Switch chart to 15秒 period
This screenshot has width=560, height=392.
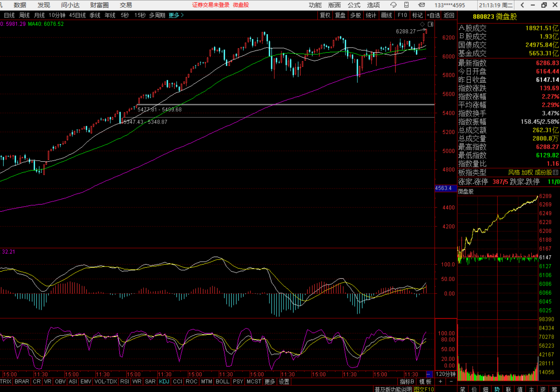140,15
